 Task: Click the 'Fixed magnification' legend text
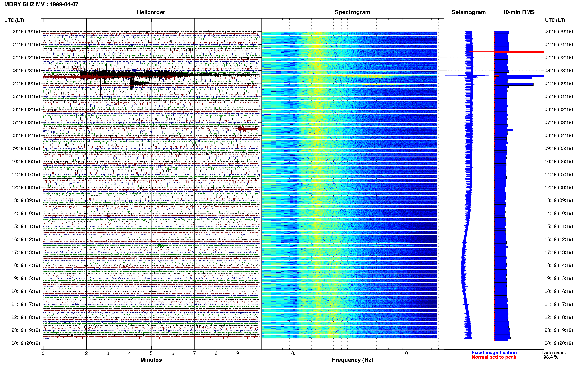point(494,353)
